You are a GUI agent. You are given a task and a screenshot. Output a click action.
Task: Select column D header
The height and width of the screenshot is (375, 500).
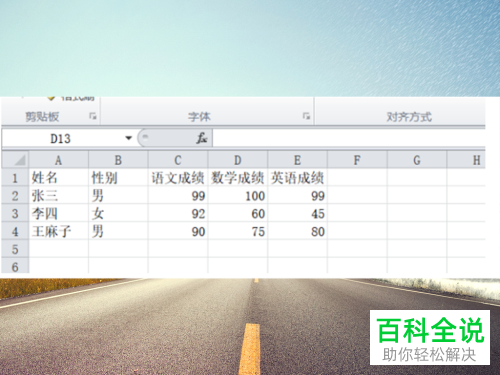238,160
